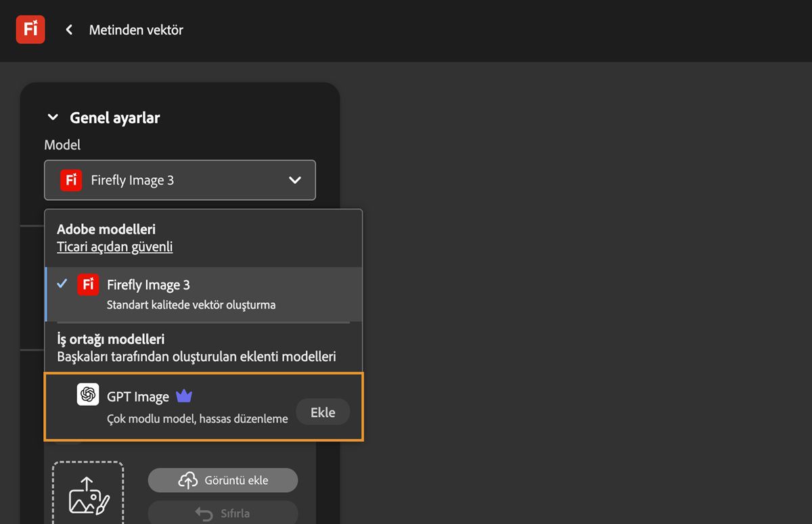Click the İş ortağı modelleri heading

[x=111, y=339]
